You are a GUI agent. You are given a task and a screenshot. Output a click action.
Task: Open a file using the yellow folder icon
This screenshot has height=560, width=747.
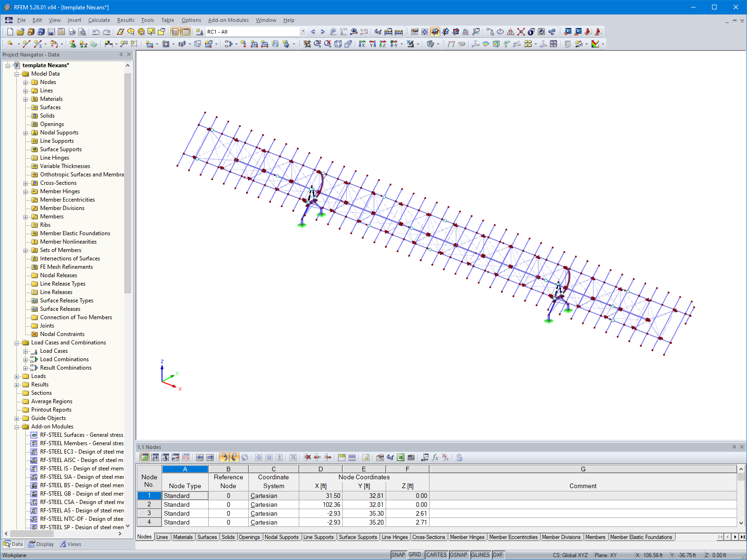[x=20, y=32]
